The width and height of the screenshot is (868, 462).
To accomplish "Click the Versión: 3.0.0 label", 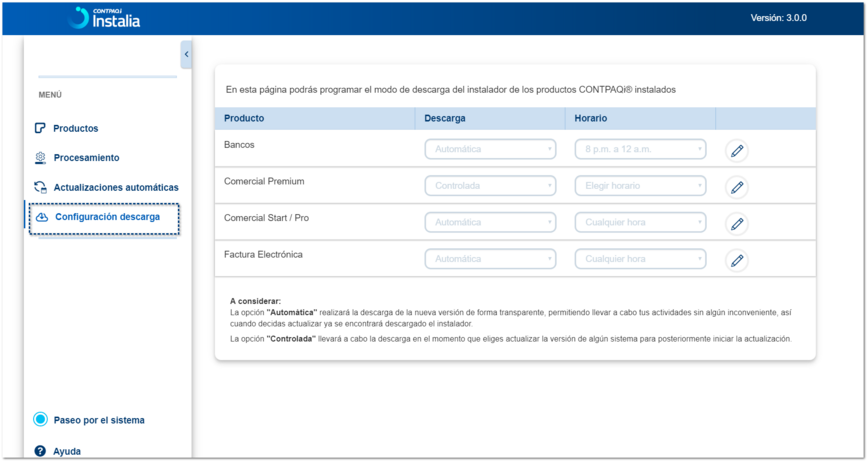I will tap(778, 18).
